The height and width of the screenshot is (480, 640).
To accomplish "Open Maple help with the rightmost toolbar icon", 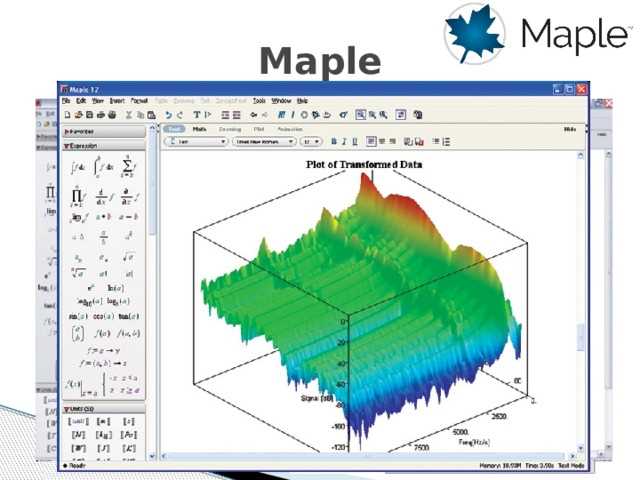I will pyautogui.click(x=418, y=115).
